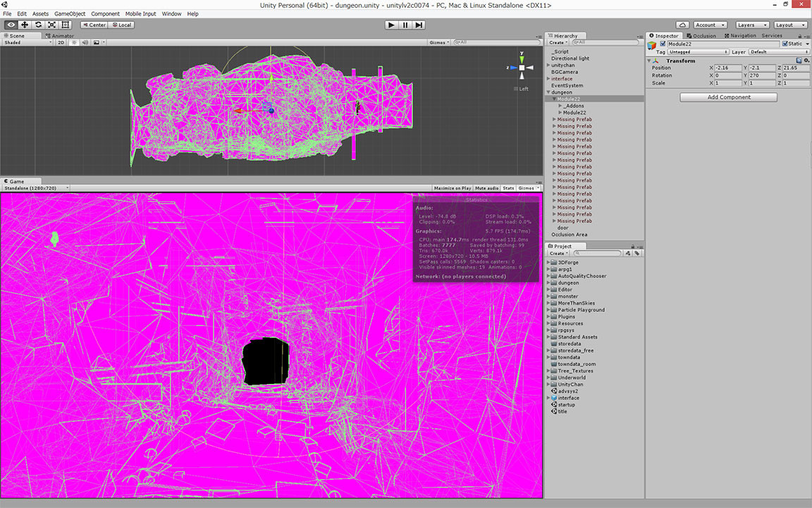Image resolution: width=812 pixels, height=508 pixels.
Task: Click the Add Component button
Action: coord(728,97)
